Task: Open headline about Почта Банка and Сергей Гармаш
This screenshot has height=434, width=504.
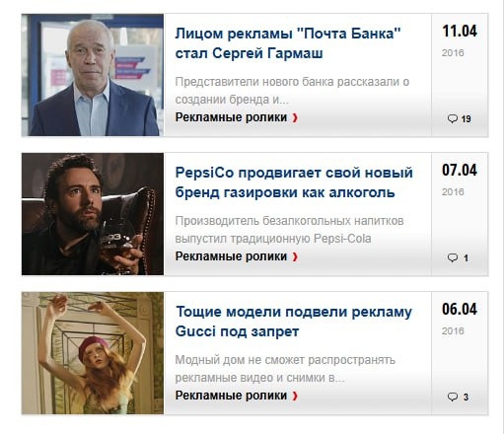Action: pyautogui.click(x=288, y=43)
